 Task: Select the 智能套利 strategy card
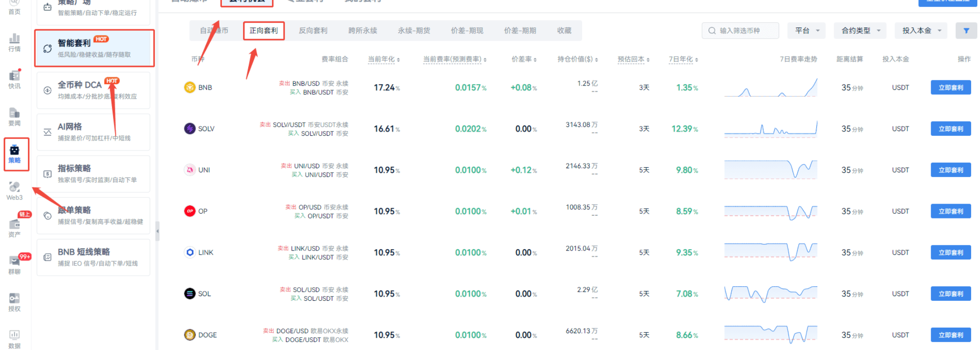94,48
